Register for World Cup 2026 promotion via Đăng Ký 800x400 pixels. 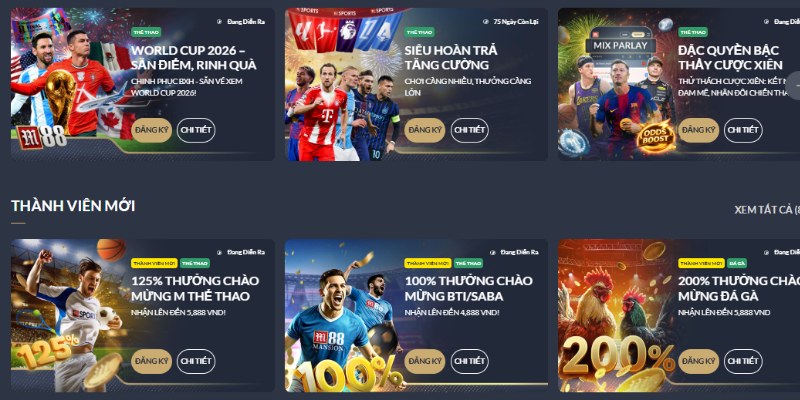pyautogui.click(x=152, y=130)
